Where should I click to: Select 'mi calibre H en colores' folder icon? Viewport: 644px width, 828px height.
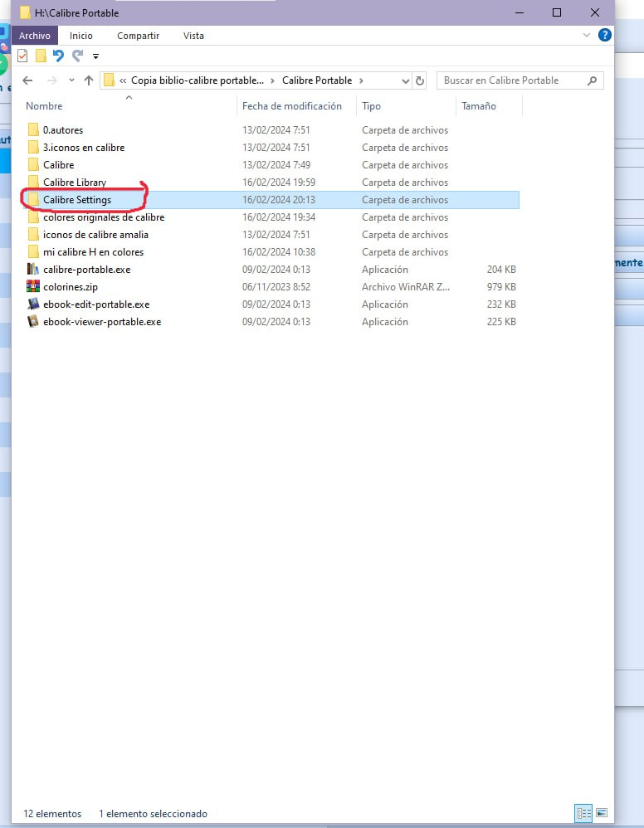[x=32, y=252]
